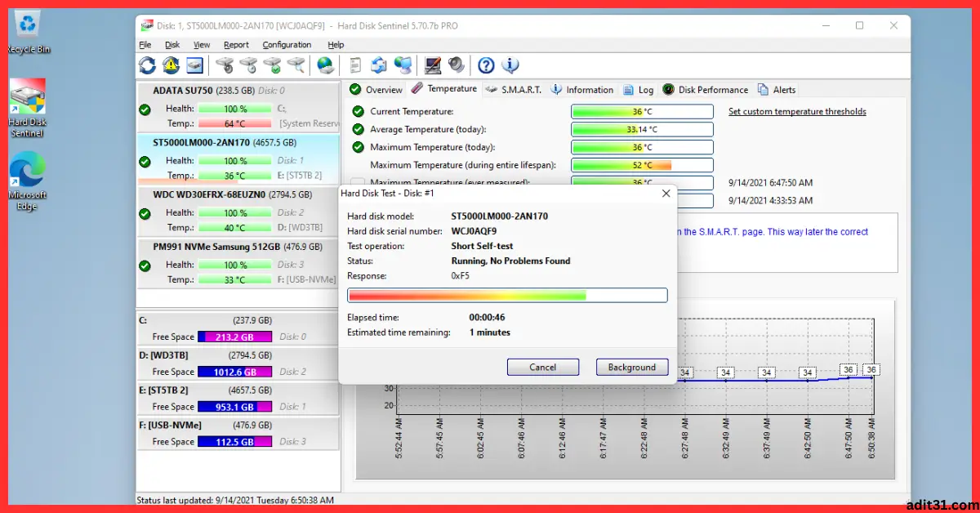Screen dimensions: 980x513
Task: Click the text report document toolbar icon
Action: click(x=355, y=65)
